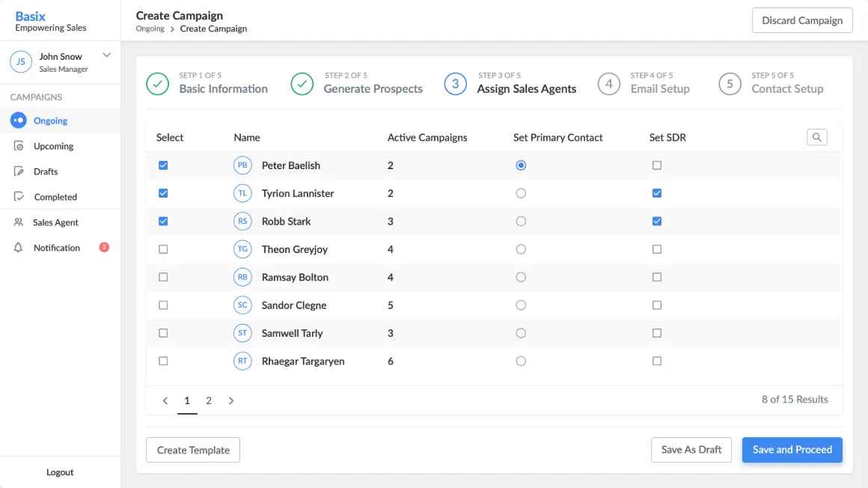Image resolution: width=868 pixels, height=488 pixels.
Task: Click the TL avatar of Tyrion Lannister
Action: pos(242,193)
